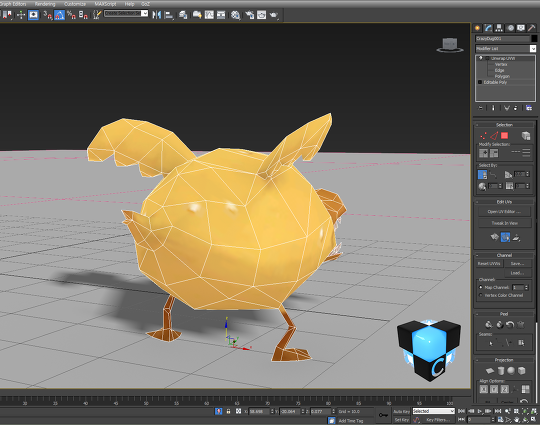The image size is (540, 425).
Task: Open the Graph Editors menu
Action: click(x=13, y=4)
